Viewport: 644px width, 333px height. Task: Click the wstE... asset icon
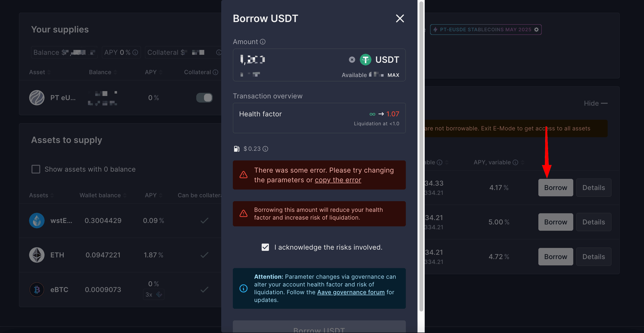point(37,221)
